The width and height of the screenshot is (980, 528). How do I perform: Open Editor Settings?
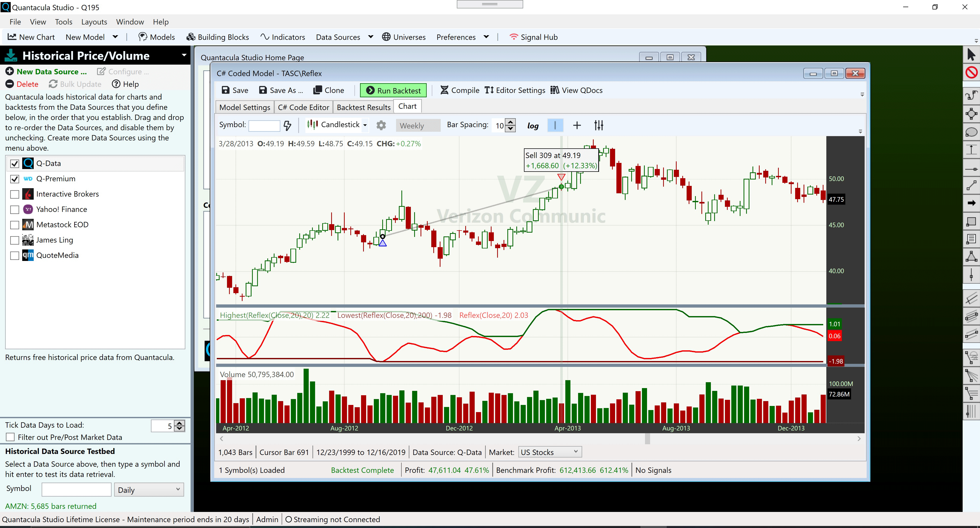[x=515, y=90]
